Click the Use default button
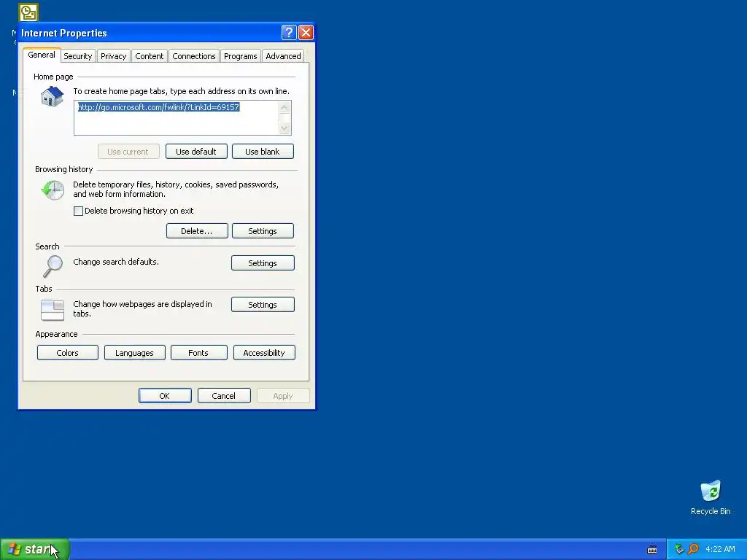 (x=196, y=152)
